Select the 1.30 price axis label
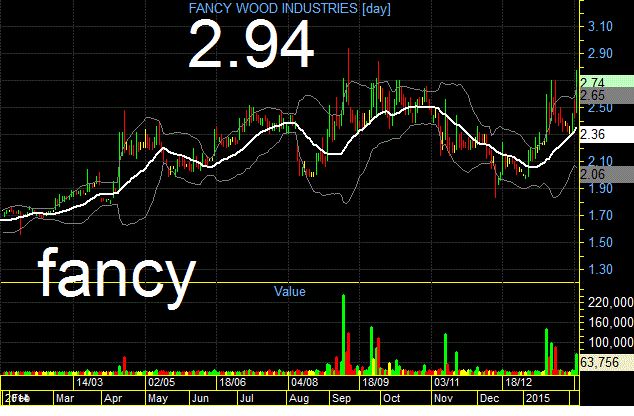The image size is (634, 416). 600,269
